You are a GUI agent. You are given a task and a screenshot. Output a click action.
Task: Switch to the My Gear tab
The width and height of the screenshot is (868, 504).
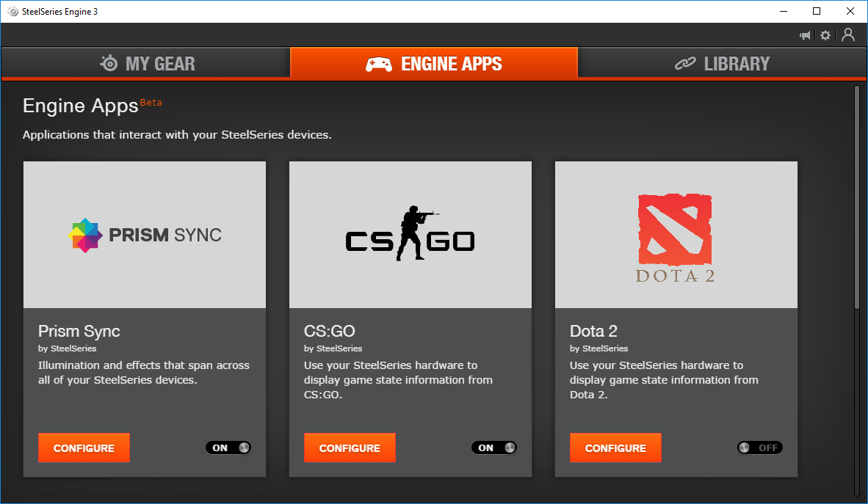point(146,64)
